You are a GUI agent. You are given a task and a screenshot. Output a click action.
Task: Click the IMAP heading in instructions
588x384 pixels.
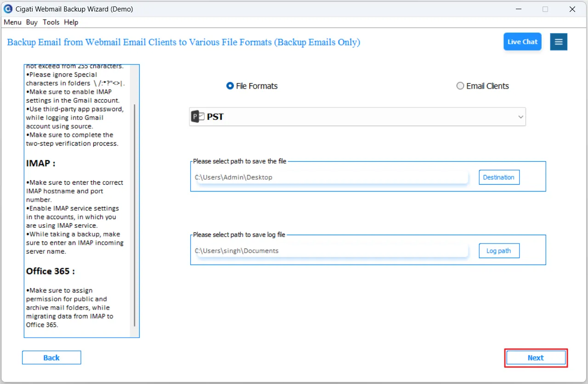(x=41, y=163)
